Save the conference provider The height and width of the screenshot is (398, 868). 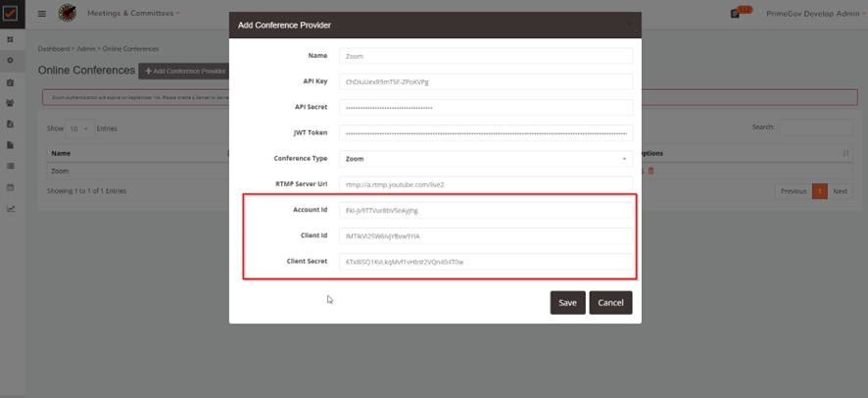tap(567, 303)
